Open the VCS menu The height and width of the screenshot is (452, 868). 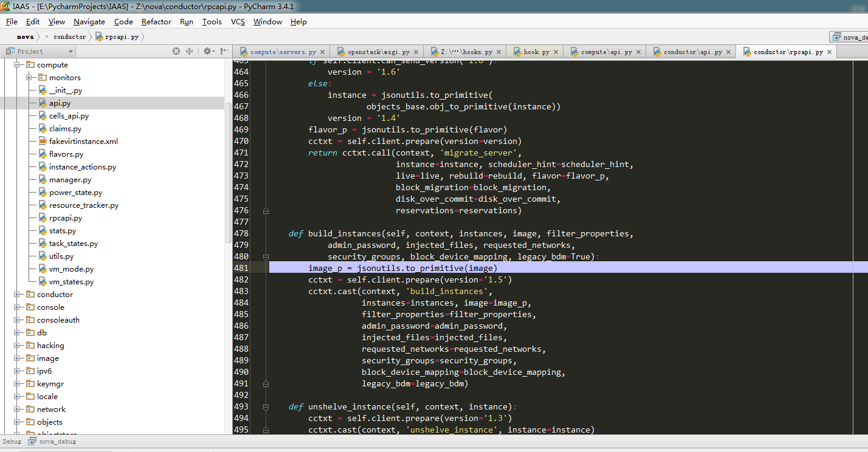(238, 21)
